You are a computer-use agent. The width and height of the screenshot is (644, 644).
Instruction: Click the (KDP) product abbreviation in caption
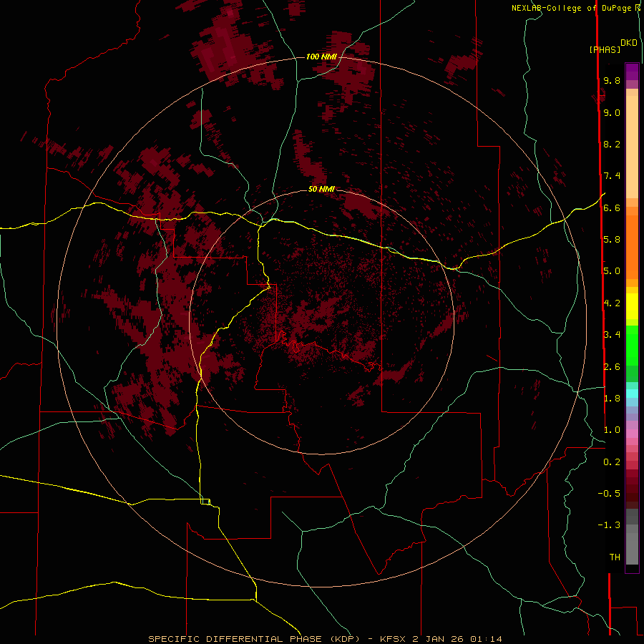point(345,639)
